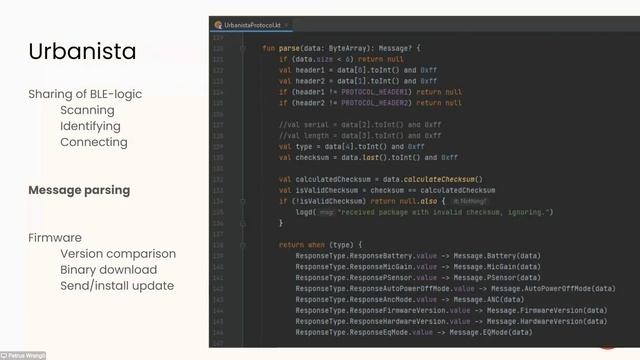This screenshot has height=360, width=640.
Task: Click the 'val header2' code line
Action: tap(358, 81)
